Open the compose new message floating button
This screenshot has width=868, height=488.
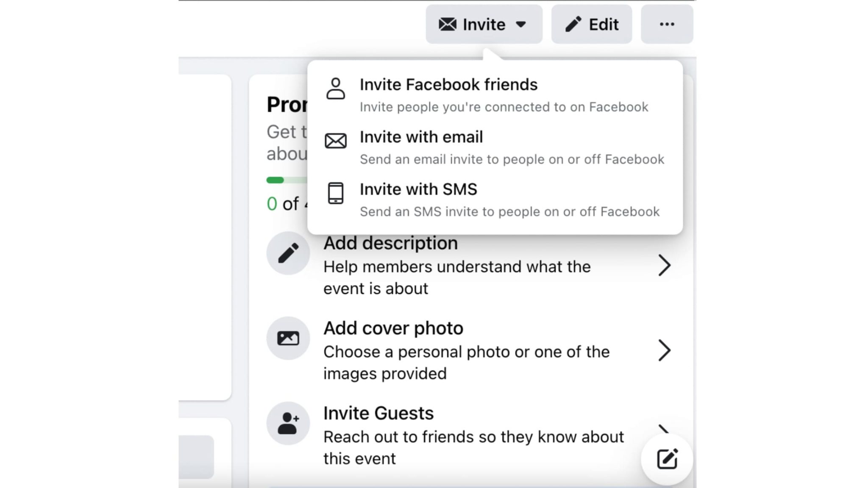[x=667, y=459]
